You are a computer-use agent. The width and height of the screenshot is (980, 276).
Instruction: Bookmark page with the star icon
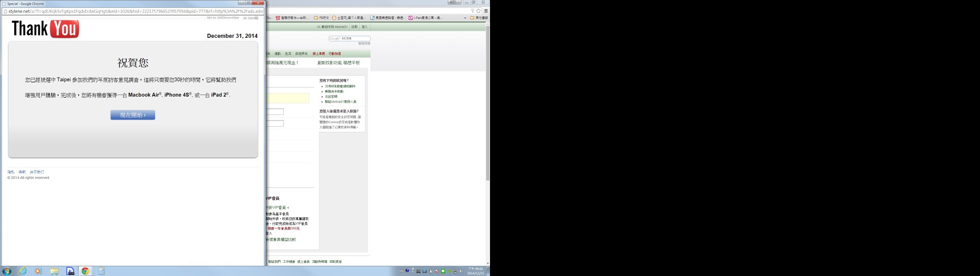click(478, 11)
